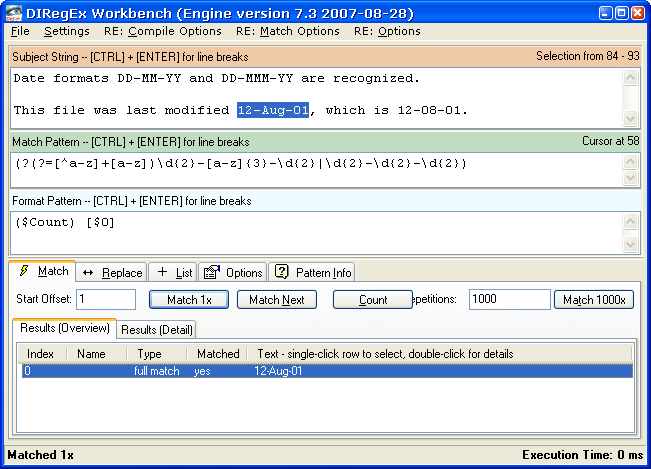Switch to Results (Detail) tab
Image resolution: width=651 pixels, height=469 pixels.
157,329
